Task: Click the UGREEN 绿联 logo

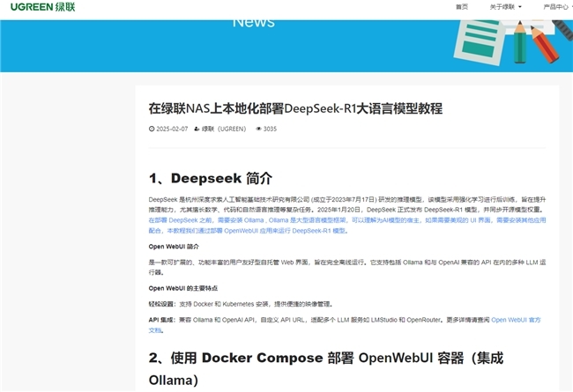Action: tap(43, 7)
